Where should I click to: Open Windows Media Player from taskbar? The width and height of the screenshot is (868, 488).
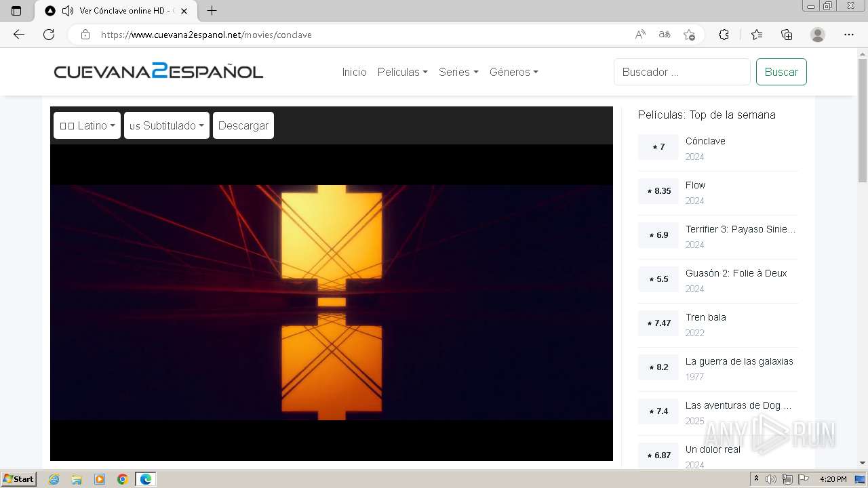100,479
